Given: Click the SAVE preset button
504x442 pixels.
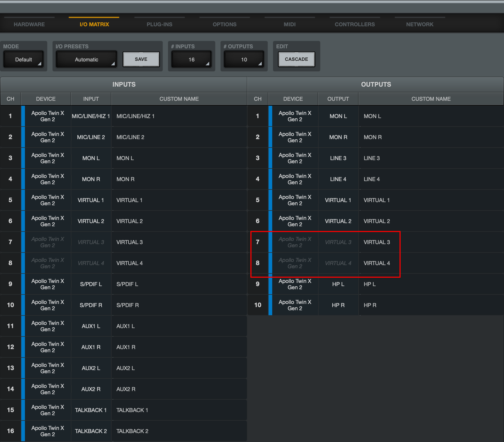Looking at the screenshot, I should (x=141, y=59).
